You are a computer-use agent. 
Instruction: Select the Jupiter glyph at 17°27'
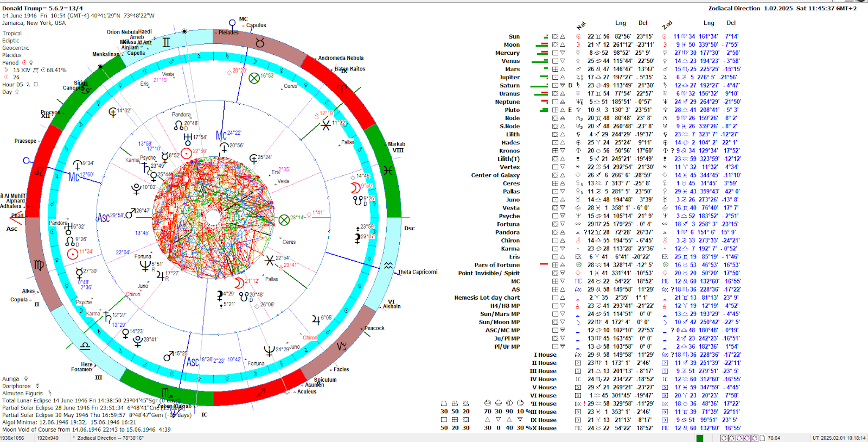(x=161, y=275)
